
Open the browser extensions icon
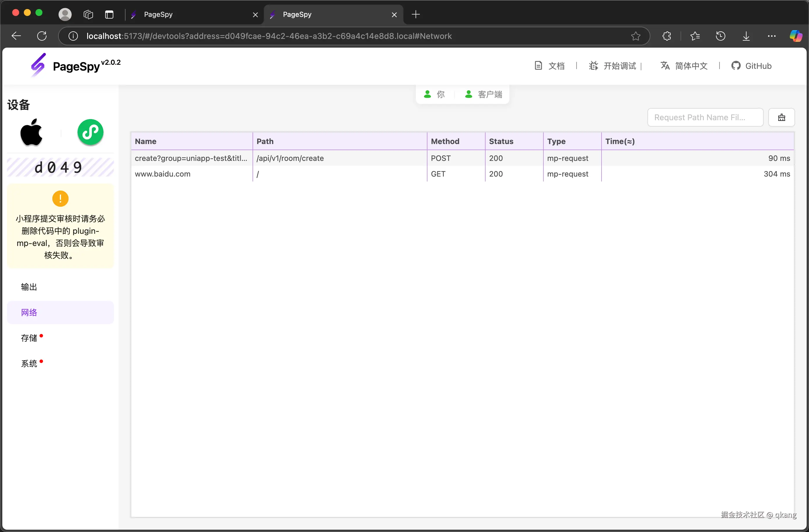667,36
